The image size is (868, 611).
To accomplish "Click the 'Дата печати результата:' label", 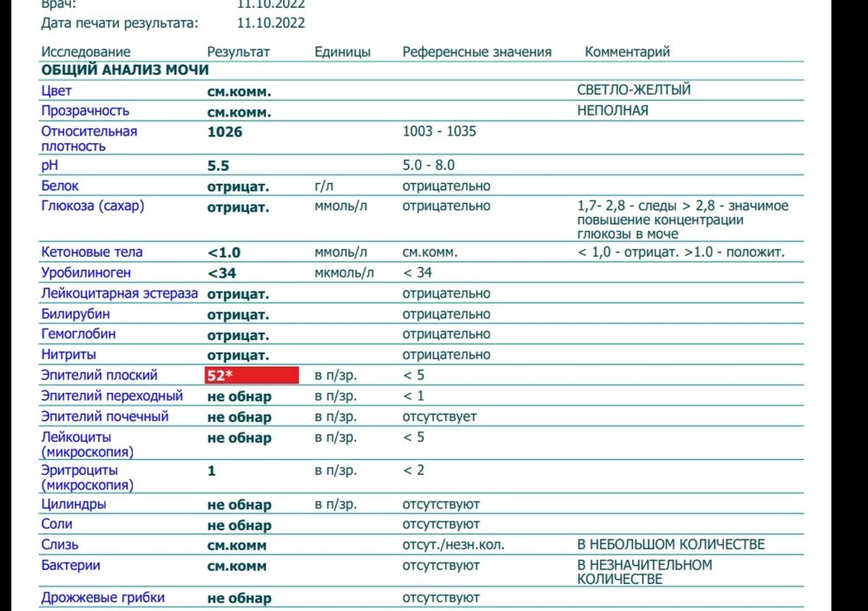I will (x=120, y=23).
